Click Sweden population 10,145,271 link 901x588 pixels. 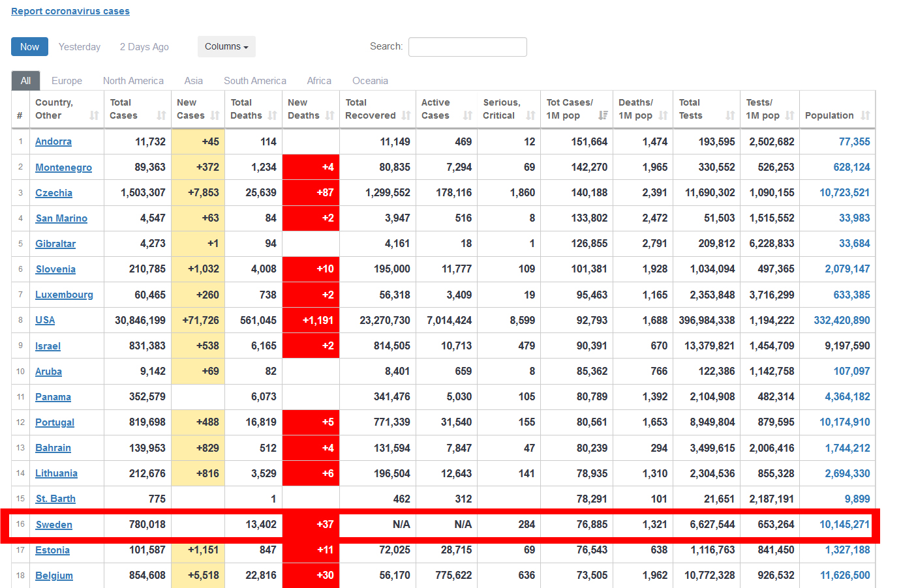click(845, 524)
